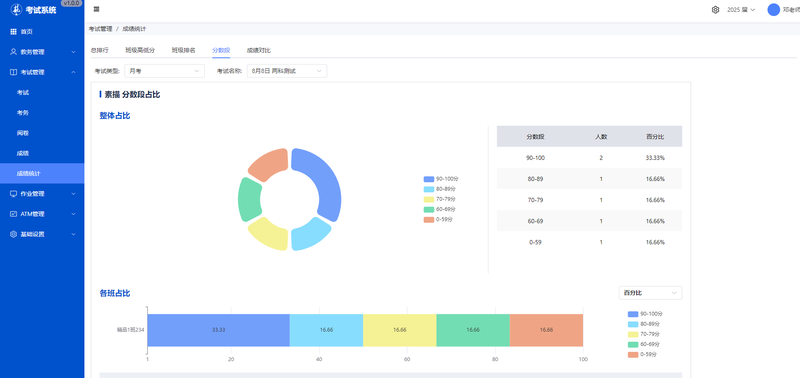Click the 教务管理 person icon
The width and height of the screenshot is (800, 378).
pyautogui.click(x=13, y=52)
